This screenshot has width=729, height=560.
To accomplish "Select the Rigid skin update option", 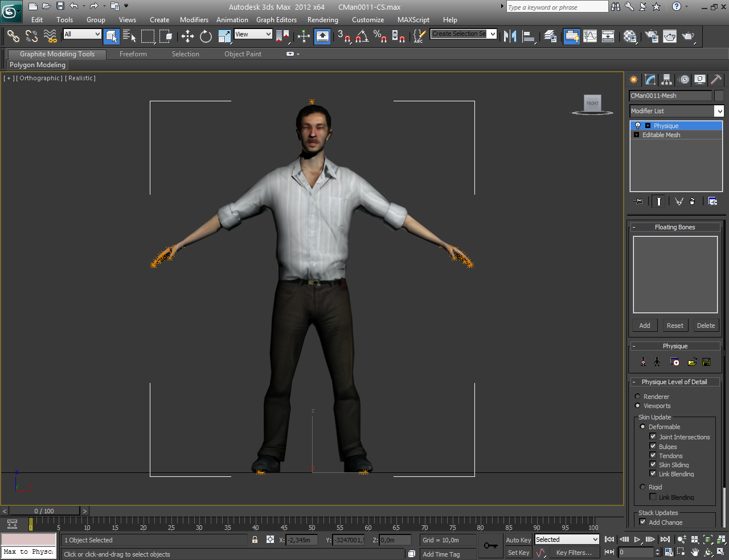I will tap(642, 487).
